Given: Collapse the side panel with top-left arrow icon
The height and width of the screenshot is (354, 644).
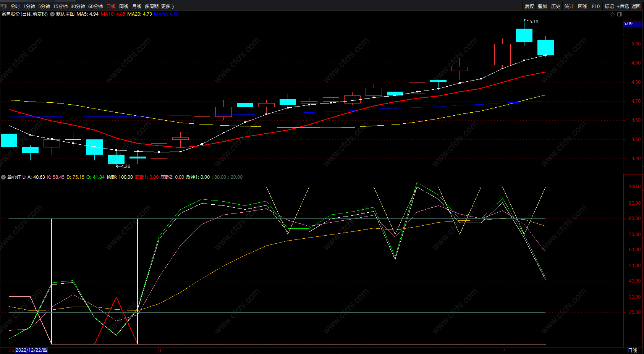Looking at the screenshot, I should click(3, 6).
